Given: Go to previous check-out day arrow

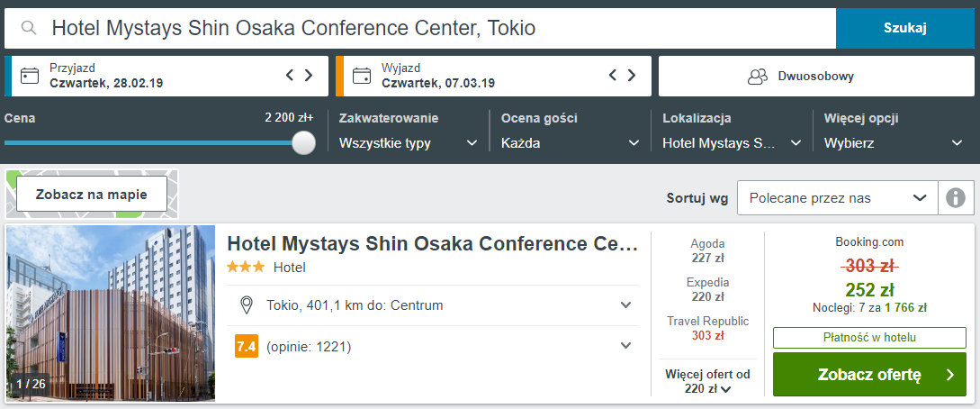Looking at the screenshot, I should pos(613,75).
